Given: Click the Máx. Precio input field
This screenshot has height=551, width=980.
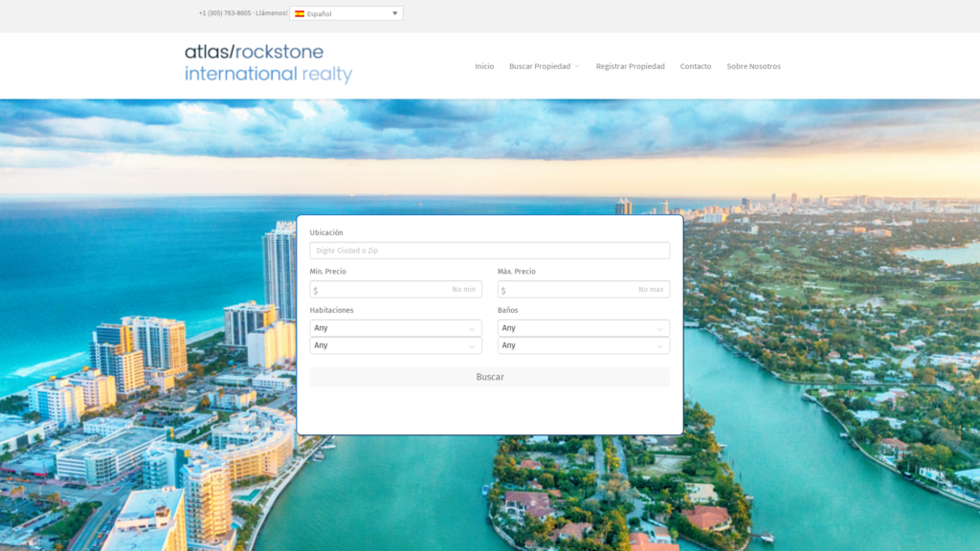Looking at the screenshot, I should pos(583,289).
